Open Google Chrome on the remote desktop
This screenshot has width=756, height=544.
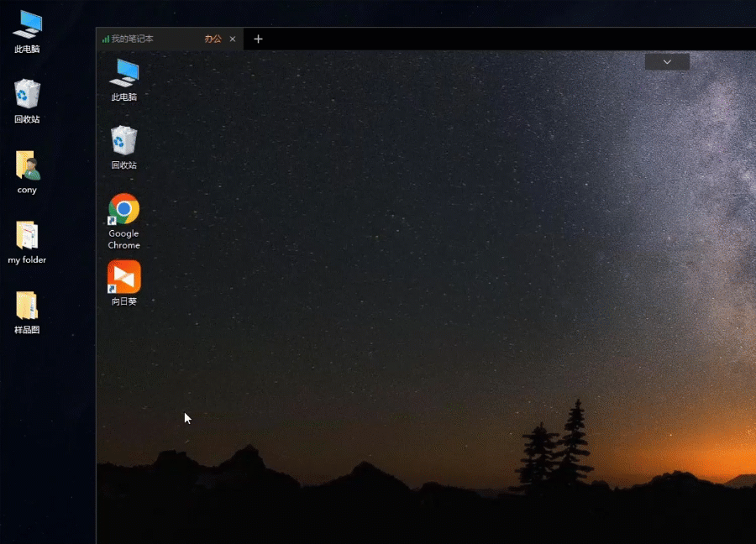click(x=123, y=209)
